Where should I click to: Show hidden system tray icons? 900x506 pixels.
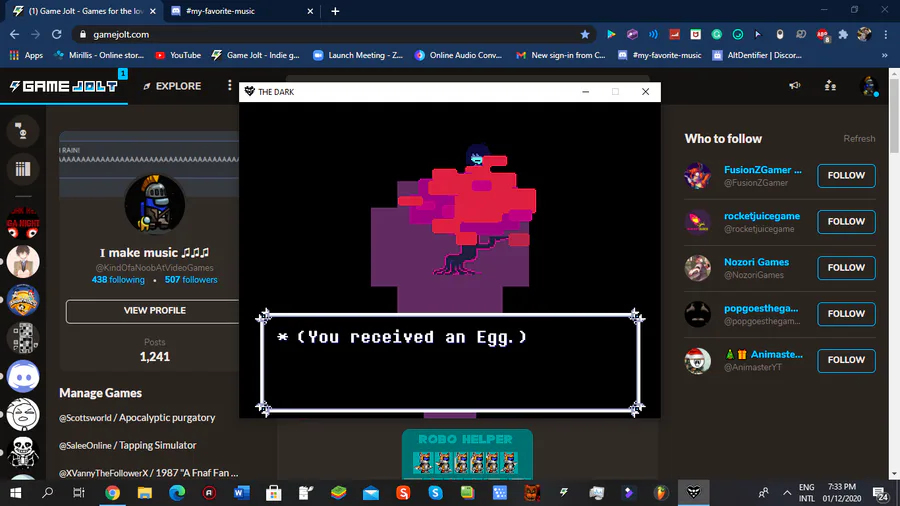coord(787,493)
